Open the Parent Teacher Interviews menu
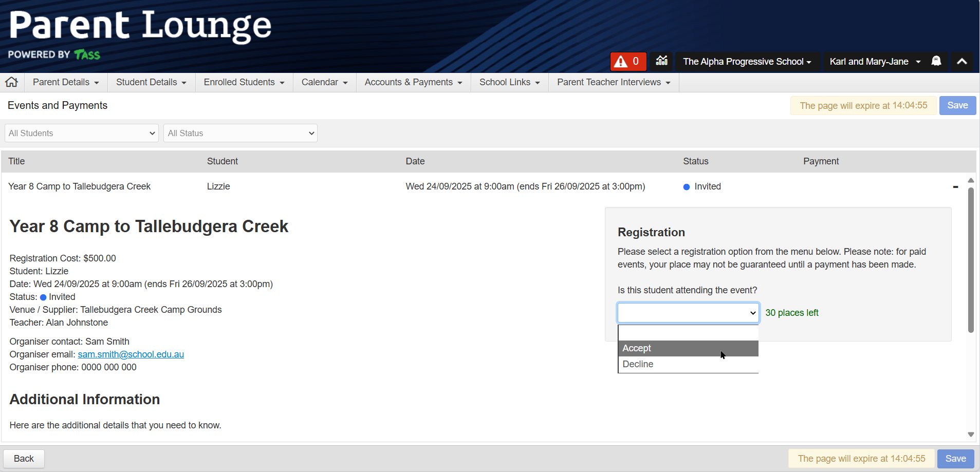980x472 pixels. (x=614, y=82)
